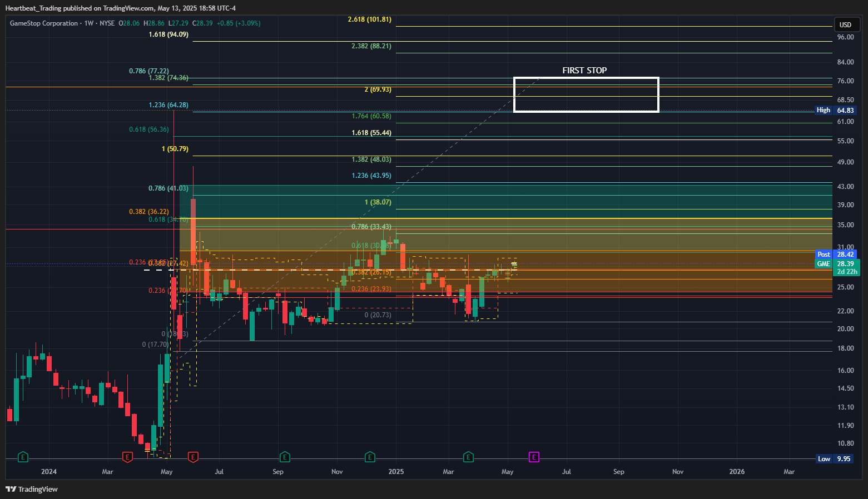
Task: Select the 1.618 (94.09) Fibonacci label
Action: tap(168, 34)
